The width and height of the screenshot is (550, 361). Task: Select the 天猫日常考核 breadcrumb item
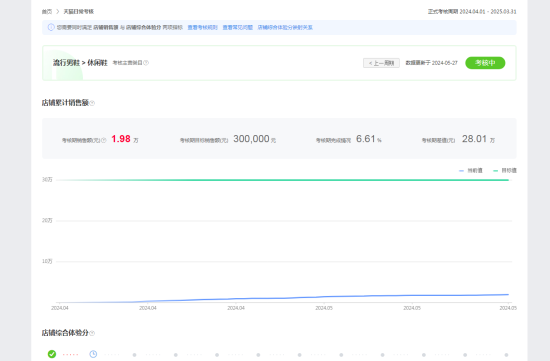(x=79, y=12)
